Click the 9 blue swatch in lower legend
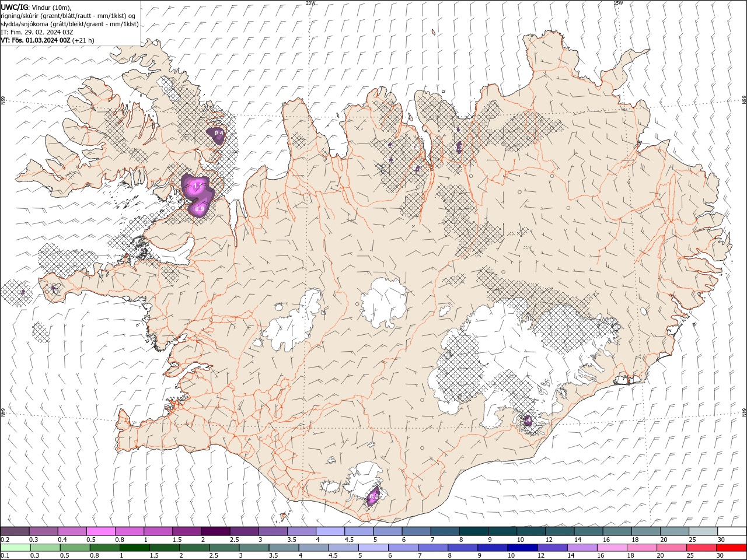 (x=491, y=548)
